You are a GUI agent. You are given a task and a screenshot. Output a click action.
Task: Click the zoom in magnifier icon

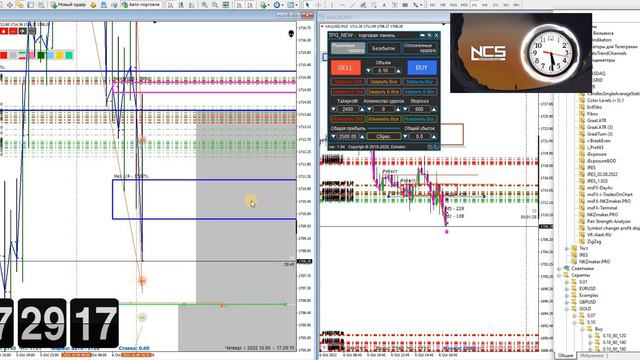(204, 5)
